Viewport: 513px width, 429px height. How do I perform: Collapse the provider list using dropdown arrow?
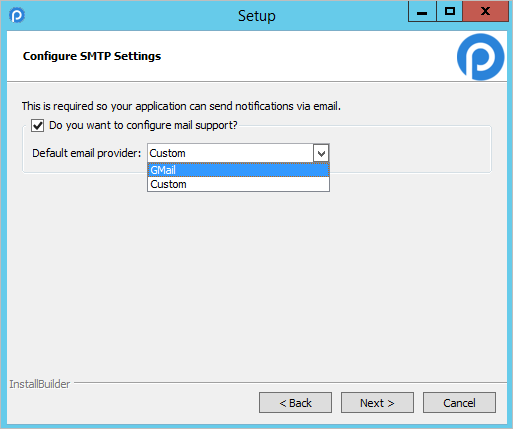(x=321, y=153)
